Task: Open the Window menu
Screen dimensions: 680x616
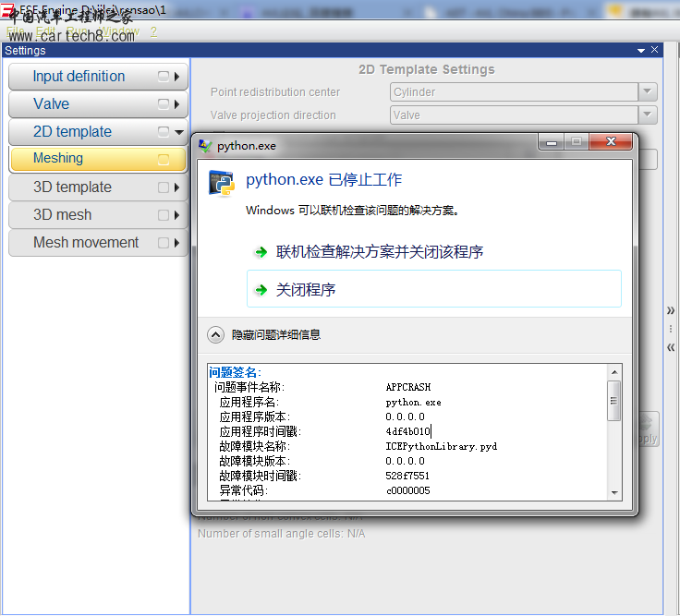Action: (119, 31)
